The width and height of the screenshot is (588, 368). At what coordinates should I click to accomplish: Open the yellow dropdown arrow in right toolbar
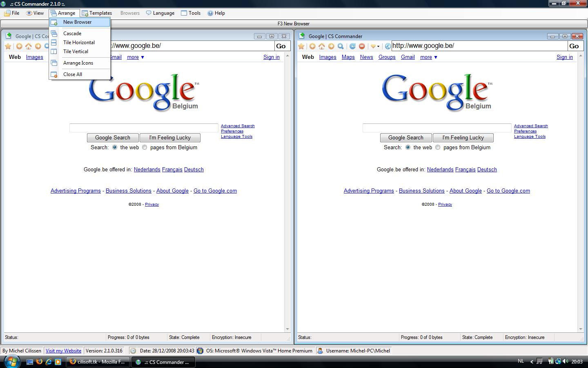(375, 46)
